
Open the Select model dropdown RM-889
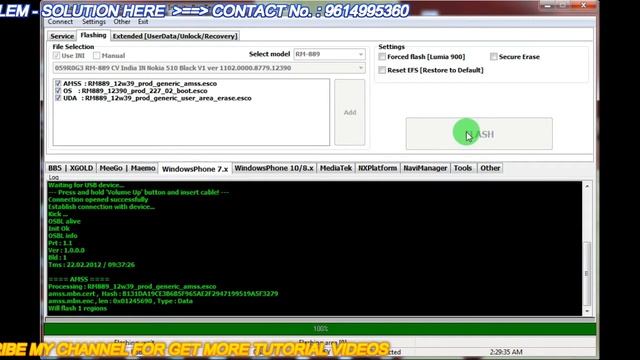click(329, 54)
